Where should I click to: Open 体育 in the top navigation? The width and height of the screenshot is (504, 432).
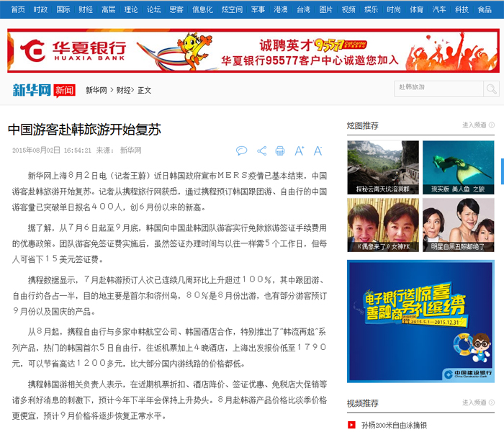pos(417,9)
